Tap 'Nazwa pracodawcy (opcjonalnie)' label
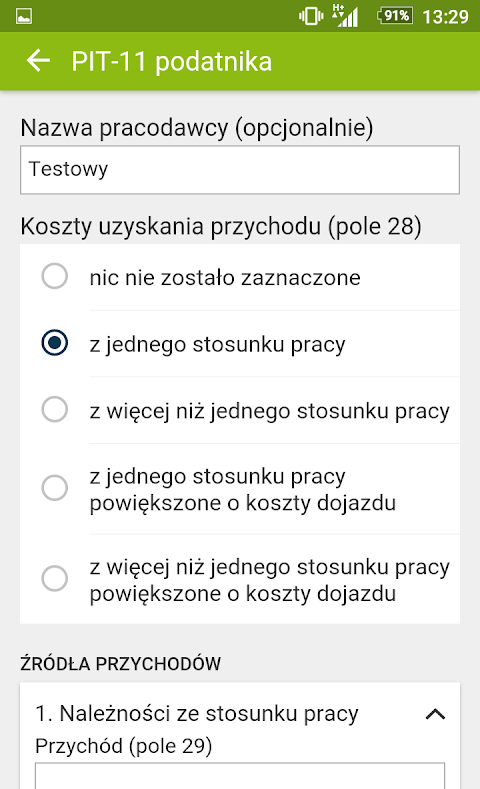This screenshot has height=789, width=480. [x=197, y=128]
